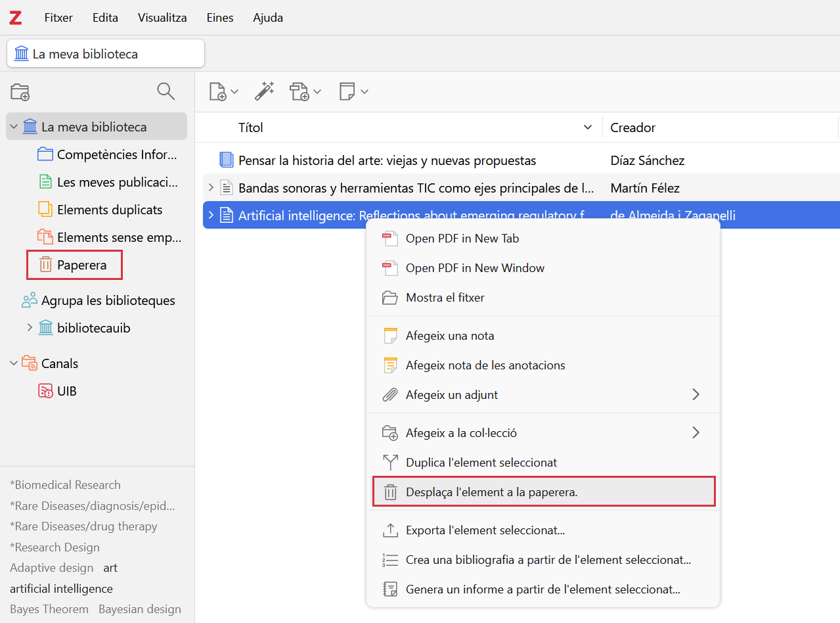Open the Eines menu
840x623 pixels.
pos(220,18)
